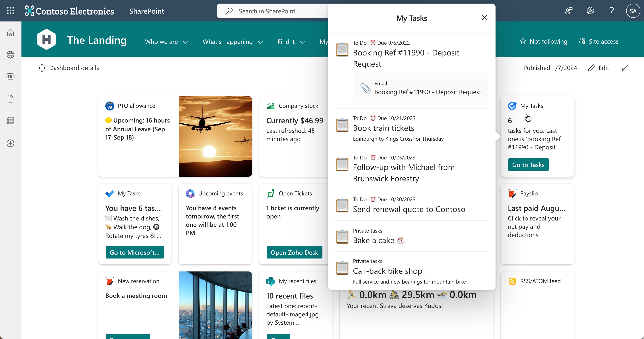Image resolution: width=644 pixels, height=339 pixels.
Task: Click the Bake a cake clipboard icon
Action: pos(342,236)
